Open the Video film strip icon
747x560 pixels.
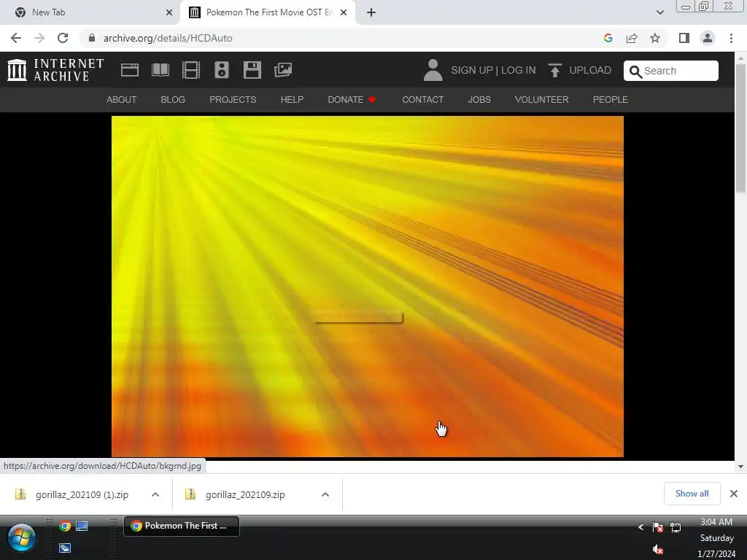pyautogui.click(x=190, y=70)
